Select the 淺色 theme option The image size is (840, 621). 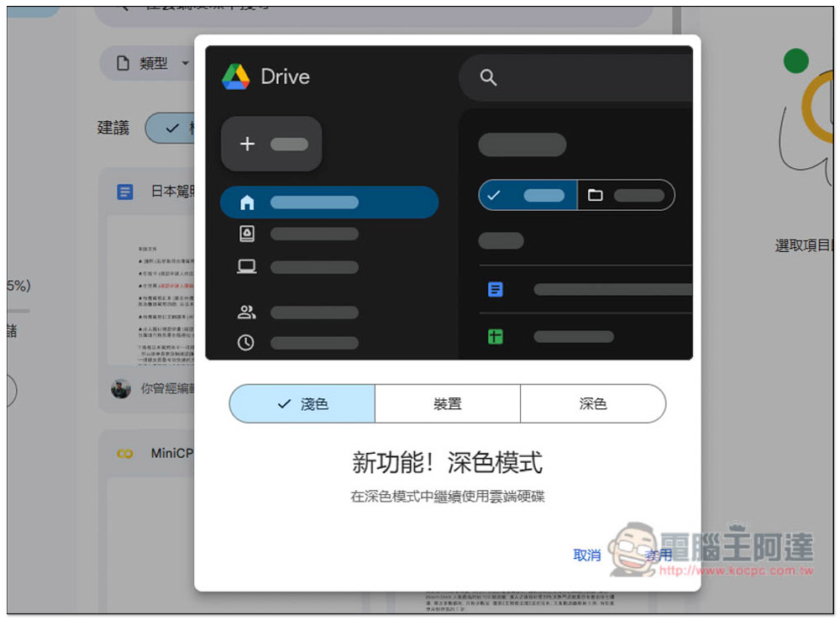point(302,403)
